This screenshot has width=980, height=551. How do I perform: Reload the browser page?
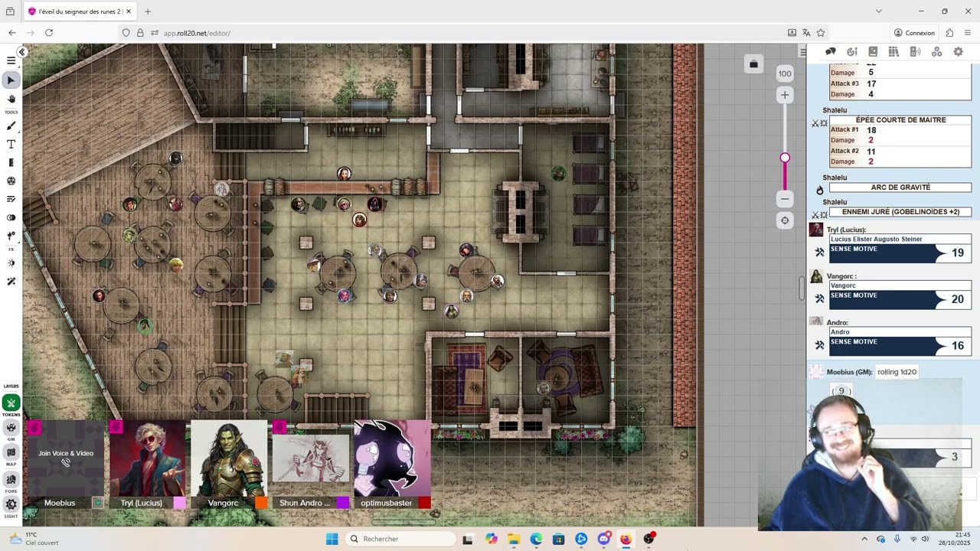tap(49, 33)
